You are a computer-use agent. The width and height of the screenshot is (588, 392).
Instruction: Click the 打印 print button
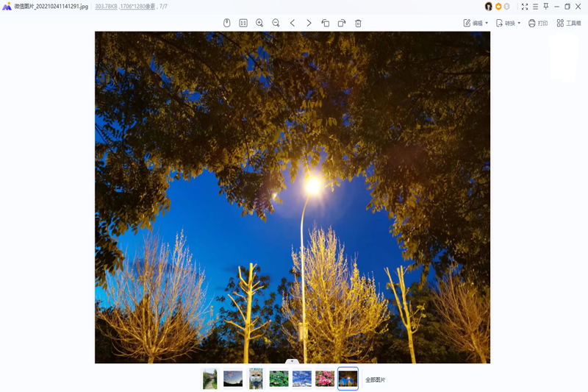(x=538, y=23)
